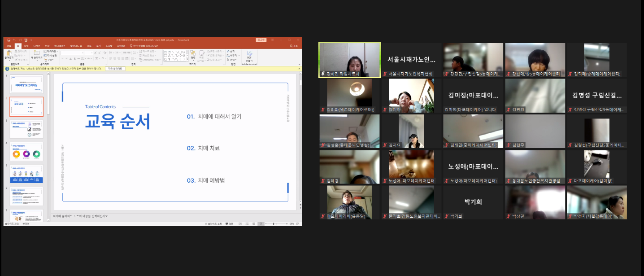Screen dimensions: 644x276
Task: Click the Save icon in the quick access toolbar
Action: click(x=9, y=40)
